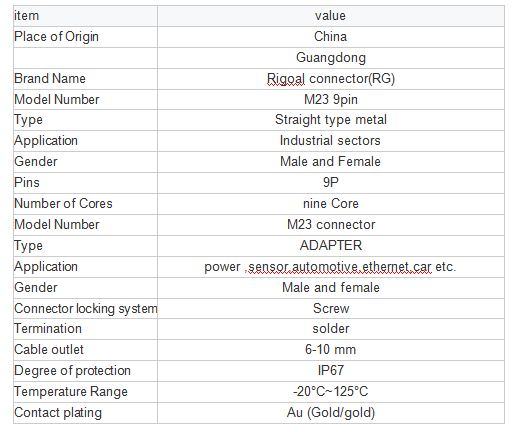Image resolution: width=519 pixels, height=432 pixels.
Task: Select the 'Guangdong' cell
Action: pos(331,58)
